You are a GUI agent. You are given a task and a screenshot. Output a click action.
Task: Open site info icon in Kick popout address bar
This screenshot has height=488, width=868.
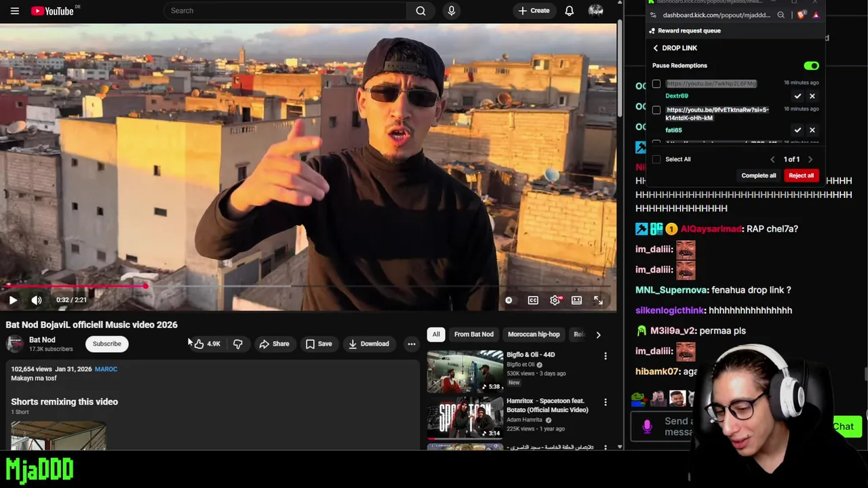tap(652, 15)
